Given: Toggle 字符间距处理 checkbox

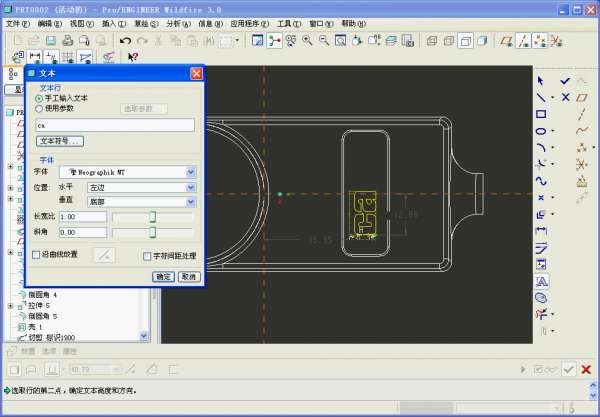Looking at the screenshot, I should pos(147,256).
